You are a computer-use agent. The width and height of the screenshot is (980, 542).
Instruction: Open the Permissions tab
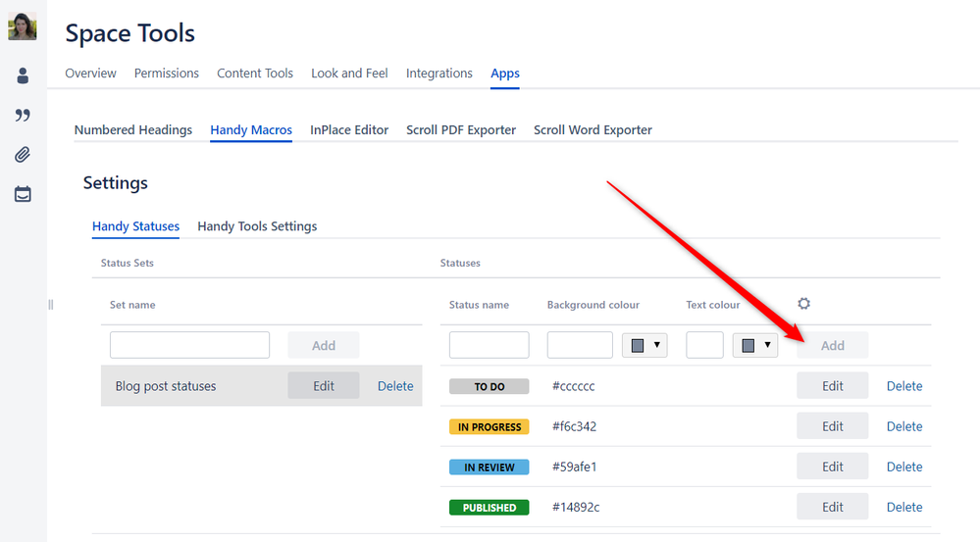point(166,74)
